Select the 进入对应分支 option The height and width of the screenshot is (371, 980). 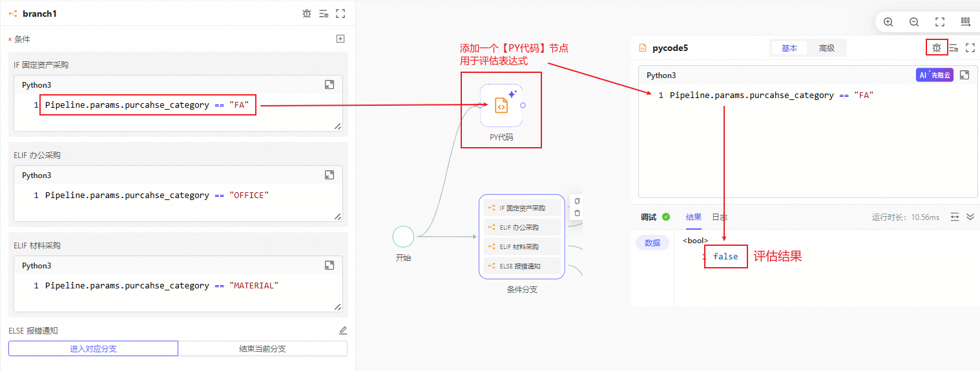[x=93, y=348]
